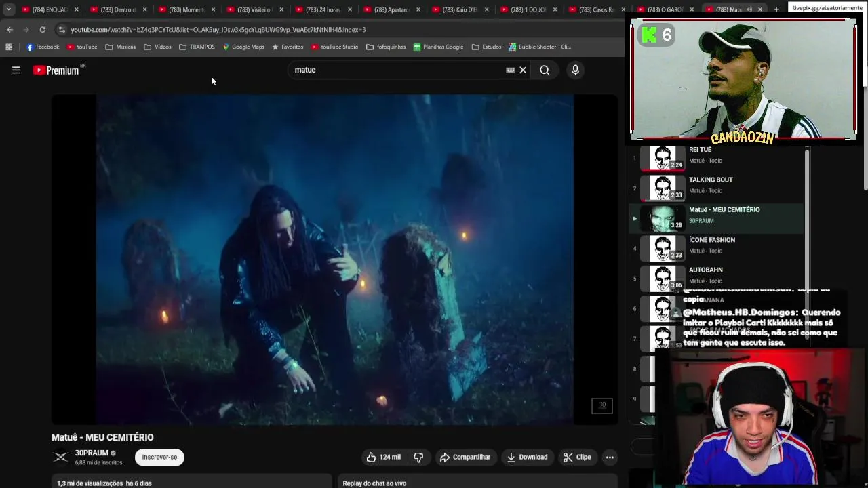The height and width of the screenshot is (488, 868).
Task: Open the tab search dropdown arrow
Action: 8,9
